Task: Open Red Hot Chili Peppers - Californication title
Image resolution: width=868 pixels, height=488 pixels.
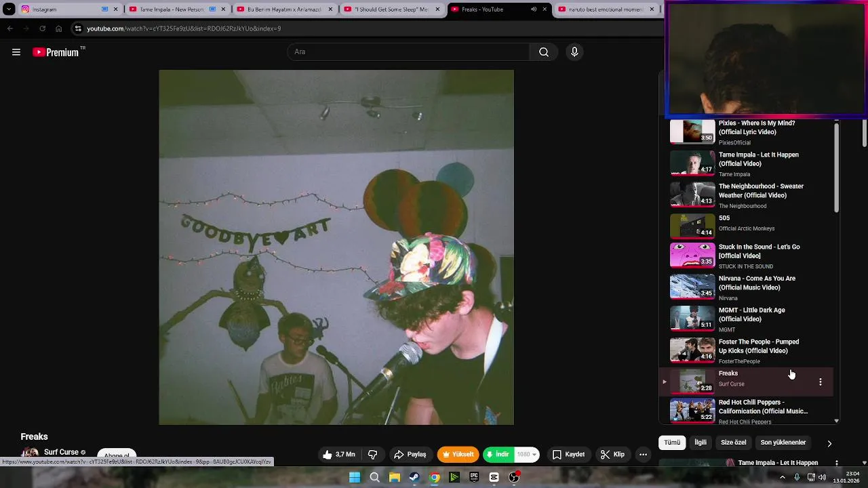Action: coord(763,407)
